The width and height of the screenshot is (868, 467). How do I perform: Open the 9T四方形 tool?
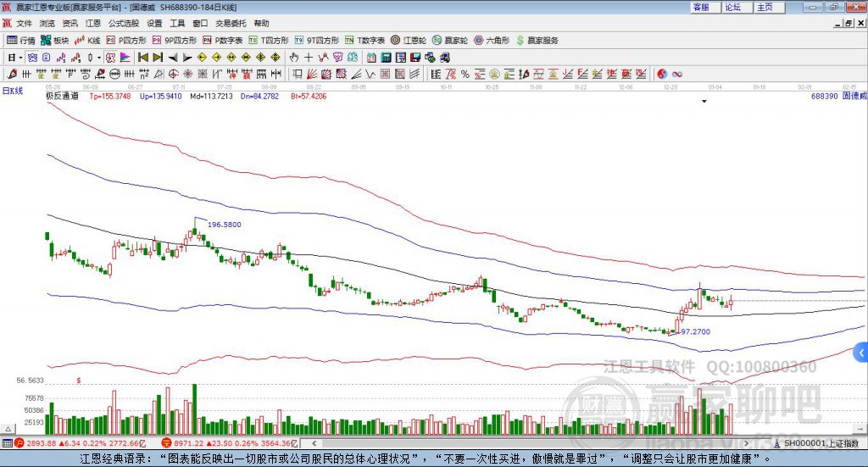(317, 41)
